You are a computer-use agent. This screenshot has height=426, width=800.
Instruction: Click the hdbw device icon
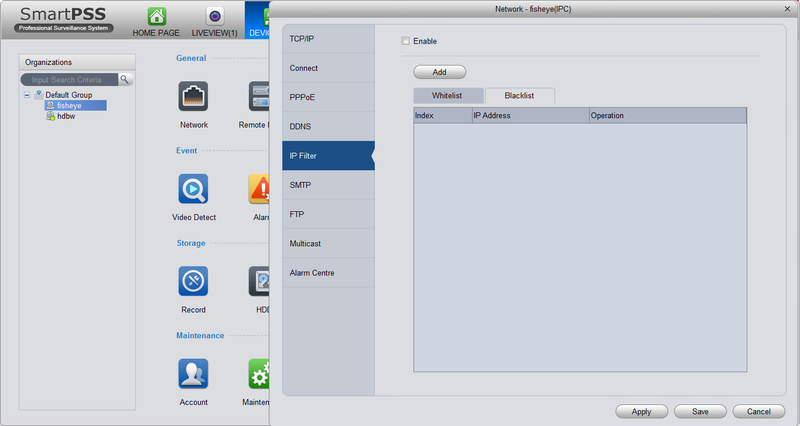click(x=51, y=116)
